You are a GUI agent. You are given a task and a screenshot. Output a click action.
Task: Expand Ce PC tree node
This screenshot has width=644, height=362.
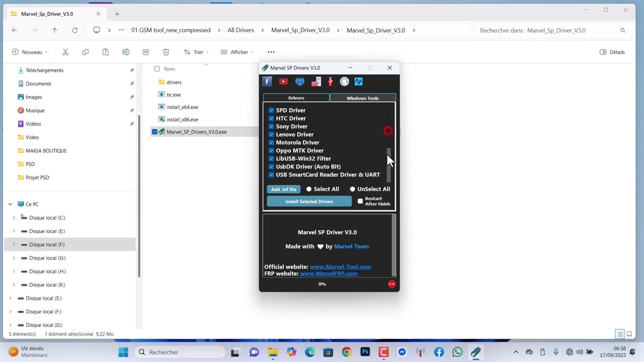[x=10, y=204]
